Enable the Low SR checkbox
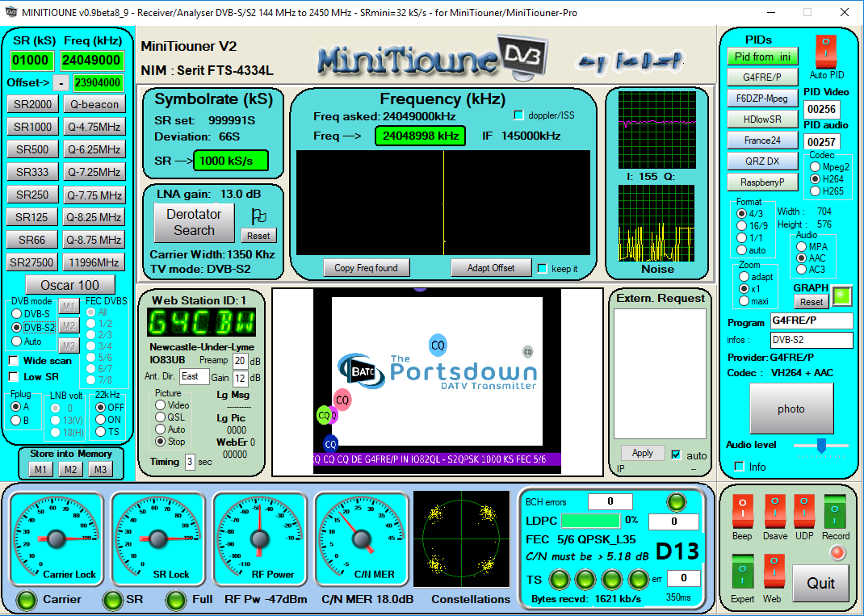The height and width of the screenshot is (616, 864). (x=14, y=377)
